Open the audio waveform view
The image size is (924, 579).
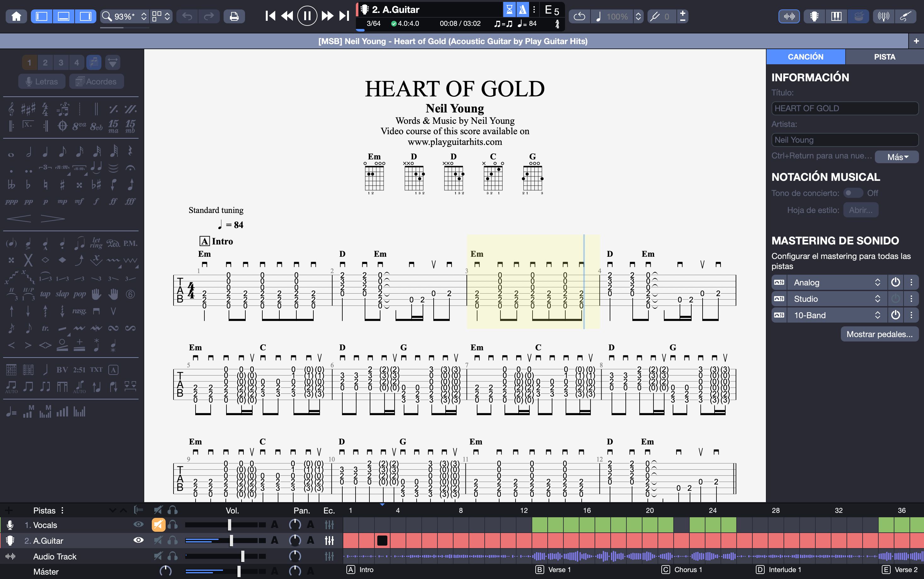(789, 16)
